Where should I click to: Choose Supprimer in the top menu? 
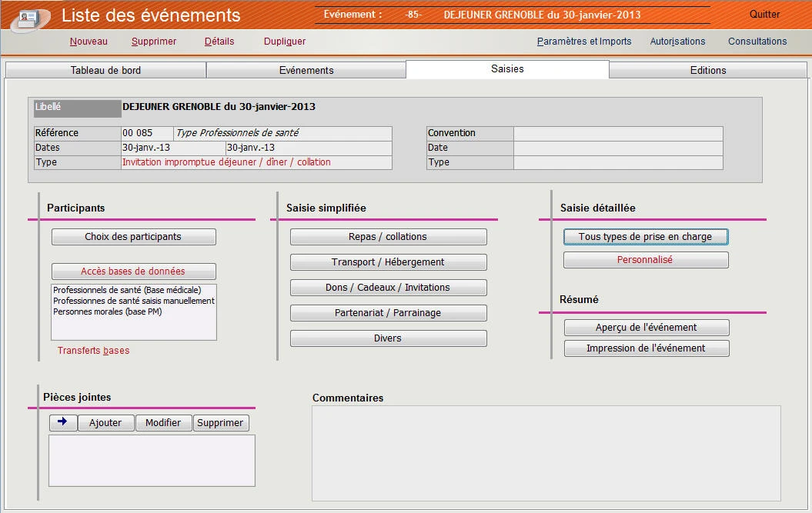click(154, 42)
